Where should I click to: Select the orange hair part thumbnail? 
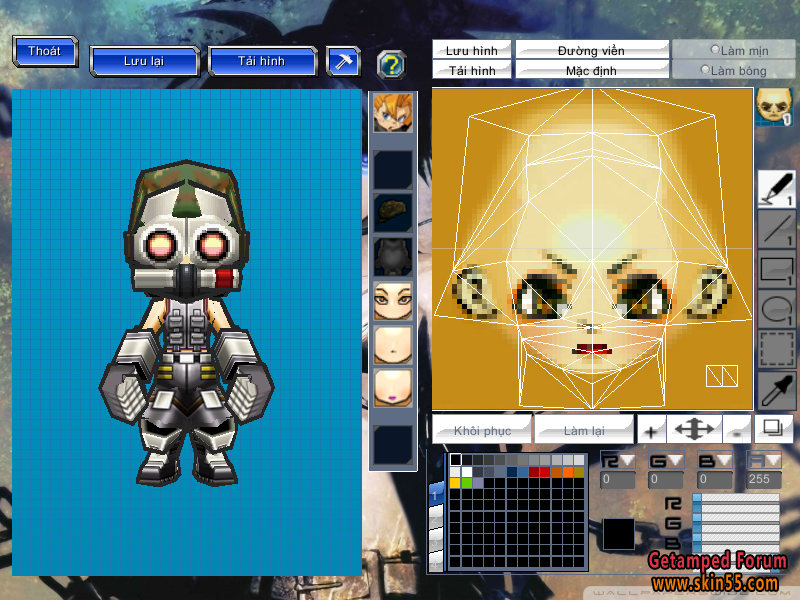pos(392,113)
